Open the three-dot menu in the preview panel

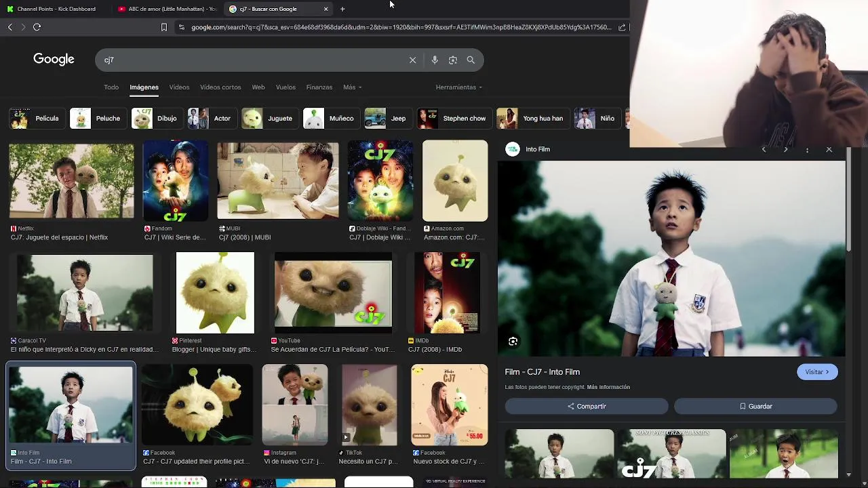tap(807, 149)
